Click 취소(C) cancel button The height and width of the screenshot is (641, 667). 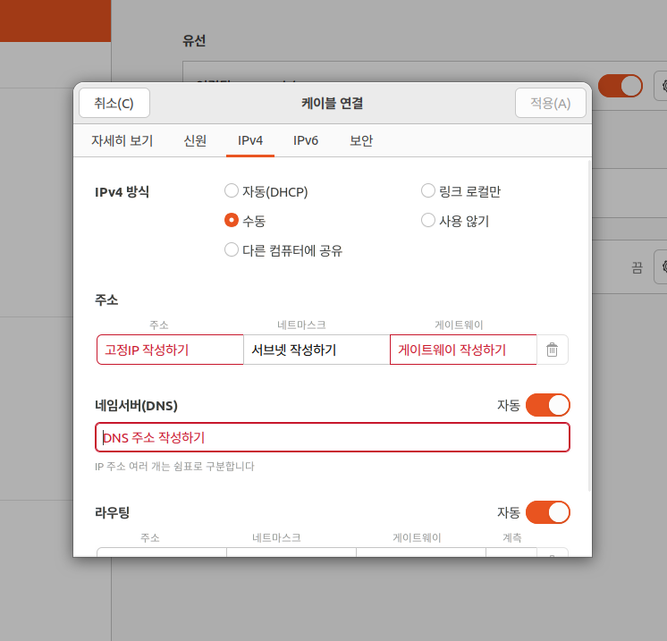pos(114,103)
